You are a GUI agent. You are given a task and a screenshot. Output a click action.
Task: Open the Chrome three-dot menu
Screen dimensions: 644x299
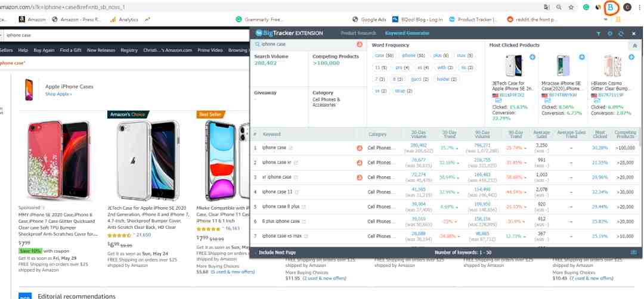639,7
